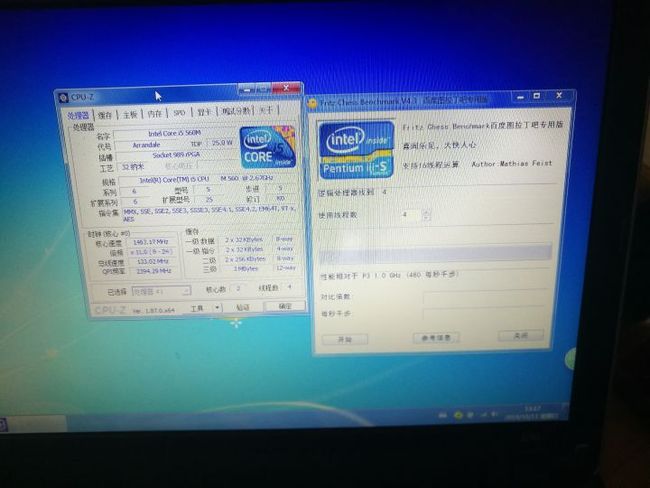Switch to the SPD tab in CPU-Z

179,113
